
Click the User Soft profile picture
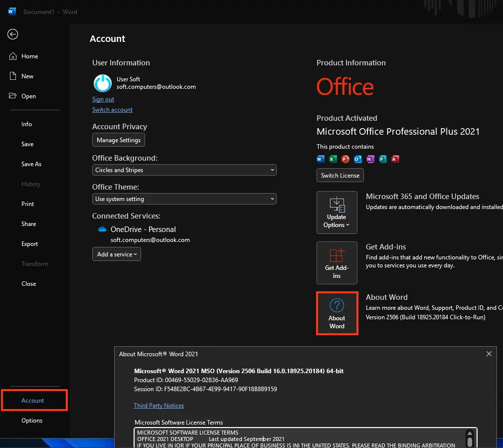click(x=103, y=83)
